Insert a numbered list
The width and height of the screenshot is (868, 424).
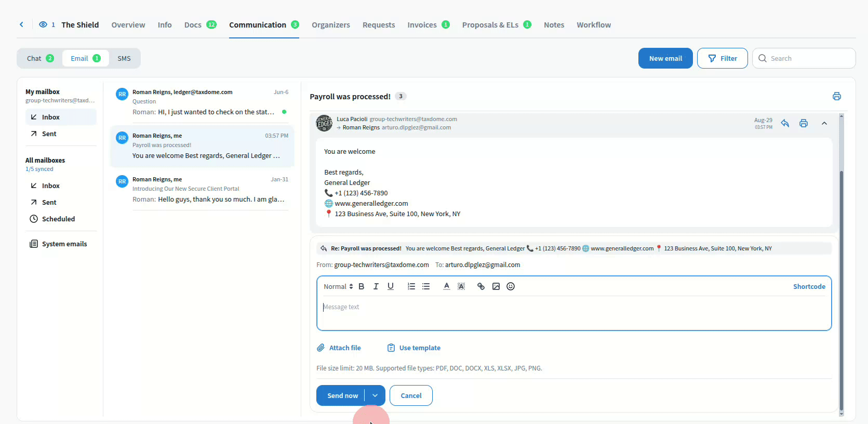point(411,286)
